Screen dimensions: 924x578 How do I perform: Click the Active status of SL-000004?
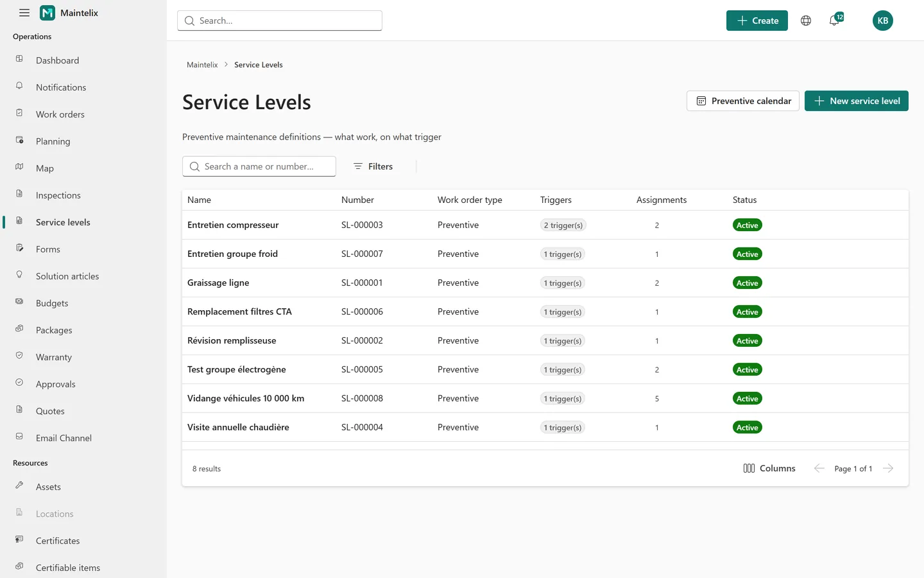tap(748, 428)
